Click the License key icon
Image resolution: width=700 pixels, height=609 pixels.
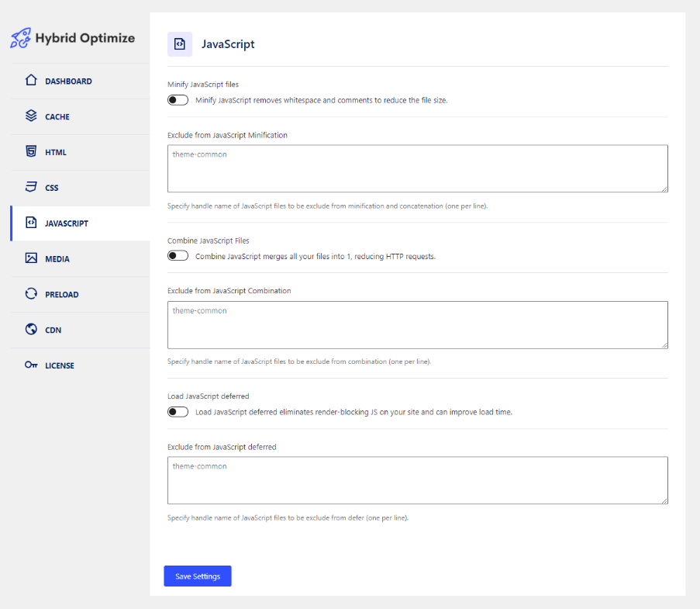[31, 365]
